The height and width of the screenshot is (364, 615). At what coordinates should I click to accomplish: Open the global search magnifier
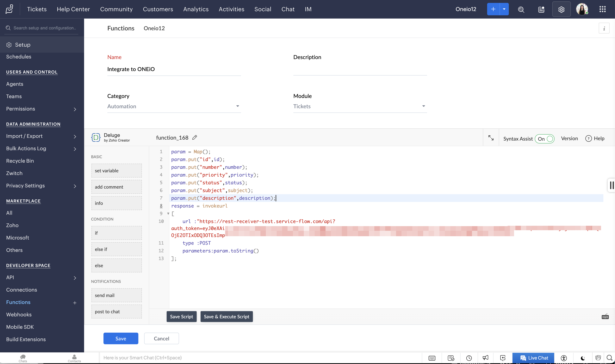click(521, 9)
